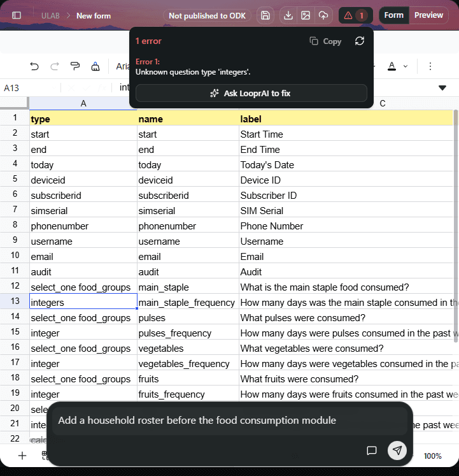Image resolution: width=459 pixels, height=476 pixels.
Task: Click 'What pulses were consumed?' cell
Action: (346, 317)
